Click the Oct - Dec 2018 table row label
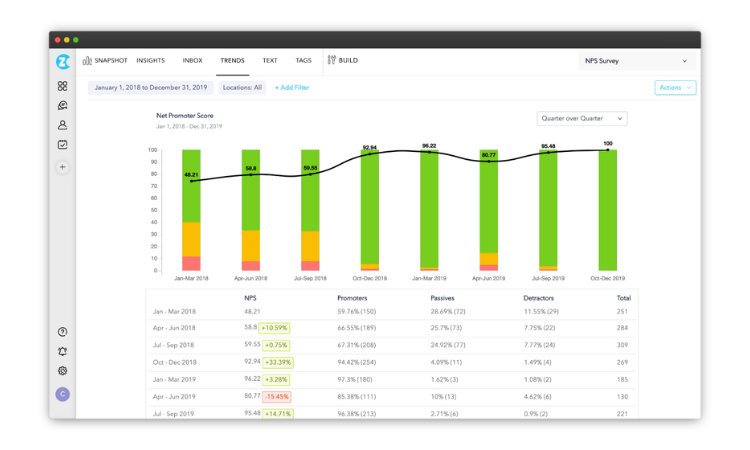This screenshot has height=450, width=750. coord(175,362)
